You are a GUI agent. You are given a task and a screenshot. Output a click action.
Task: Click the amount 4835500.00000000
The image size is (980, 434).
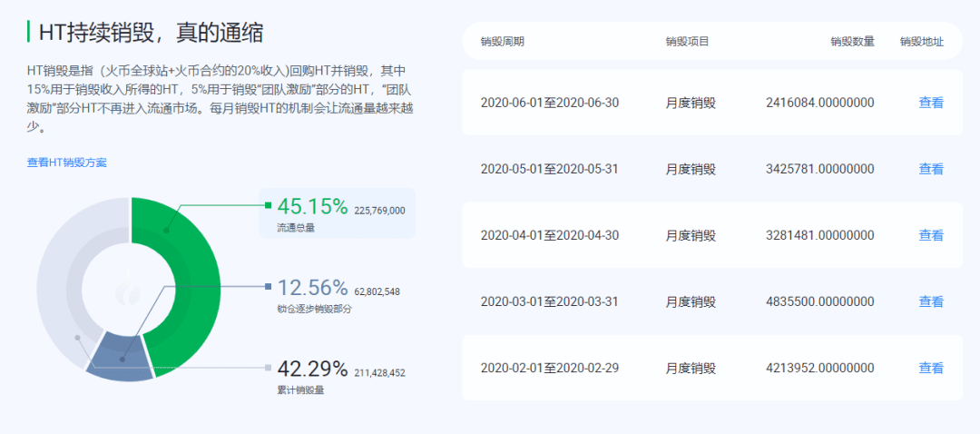[820, 301]
